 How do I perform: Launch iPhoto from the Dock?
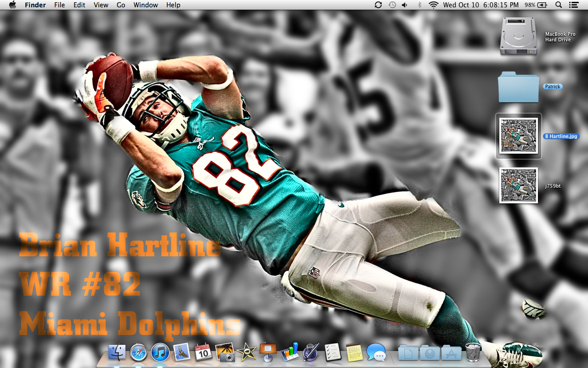tap(225, 352)
